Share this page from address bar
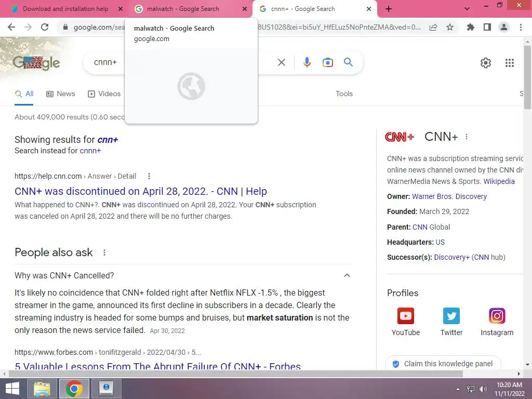Image resolution: width=532 pixels, height=399 pixels. [x=433, y=27]
